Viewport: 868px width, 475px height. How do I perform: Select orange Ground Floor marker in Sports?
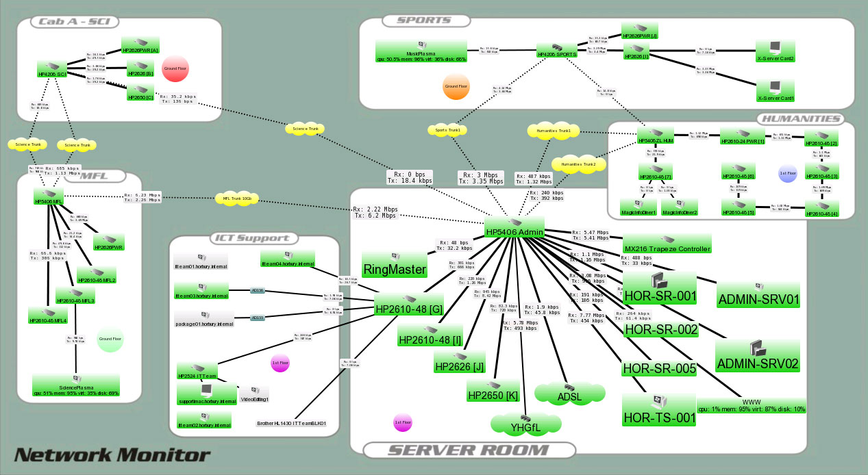click(456, 87)
